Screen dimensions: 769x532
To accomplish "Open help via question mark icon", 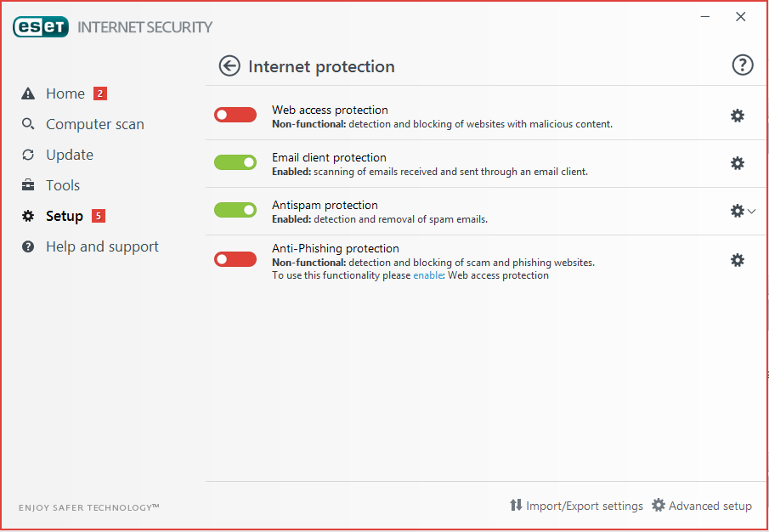I will (x=743, y=65).
